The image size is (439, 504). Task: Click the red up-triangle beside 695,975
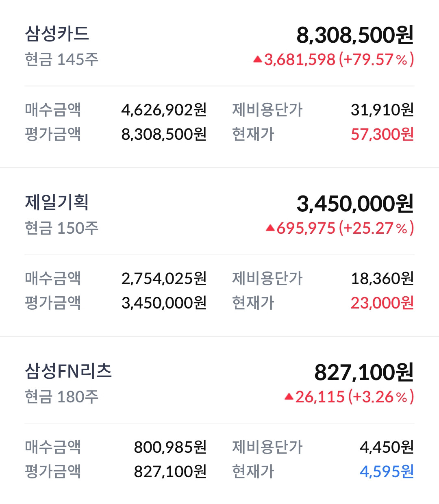click(x=270, y=228)
